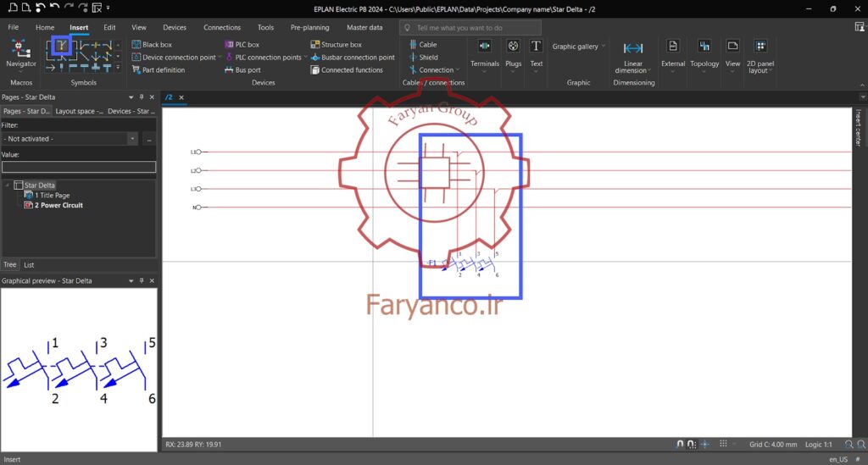Open the 2D panel layout tool

760,57
